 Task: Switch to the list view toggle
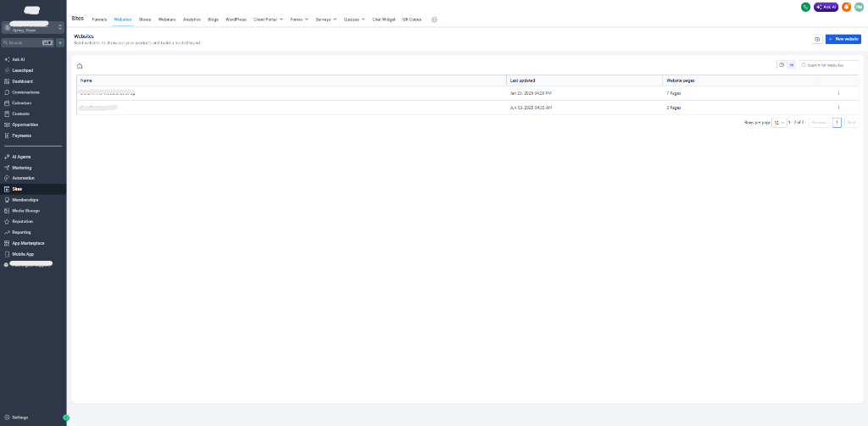(792, 65)
